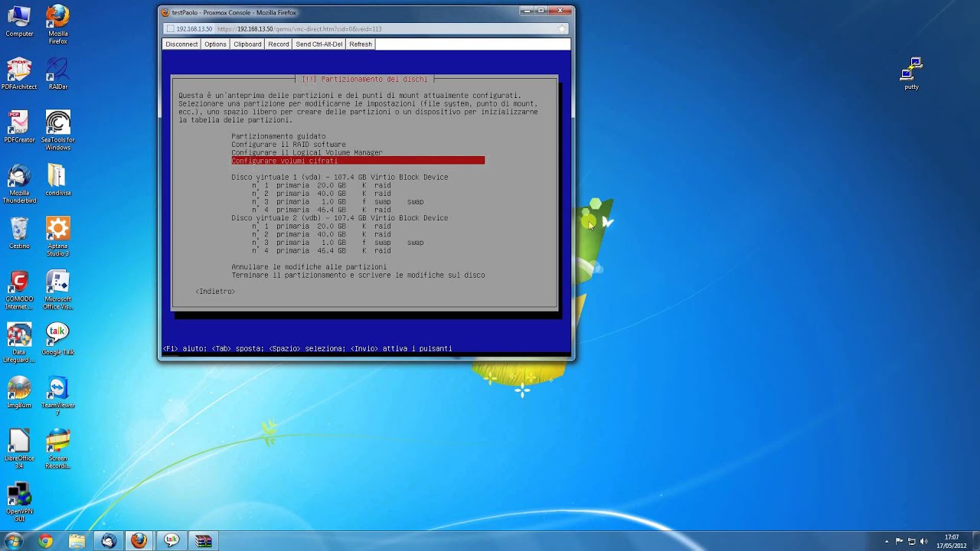Show hidden system tray icons
This screenshot has height=551, width=980.
pos(887,541)
